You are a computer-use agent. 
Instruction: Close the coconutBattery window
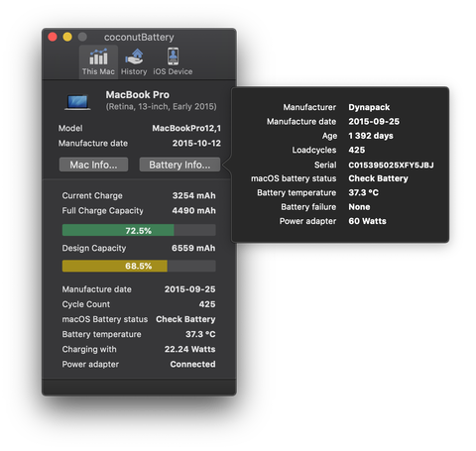click(53, 37)
